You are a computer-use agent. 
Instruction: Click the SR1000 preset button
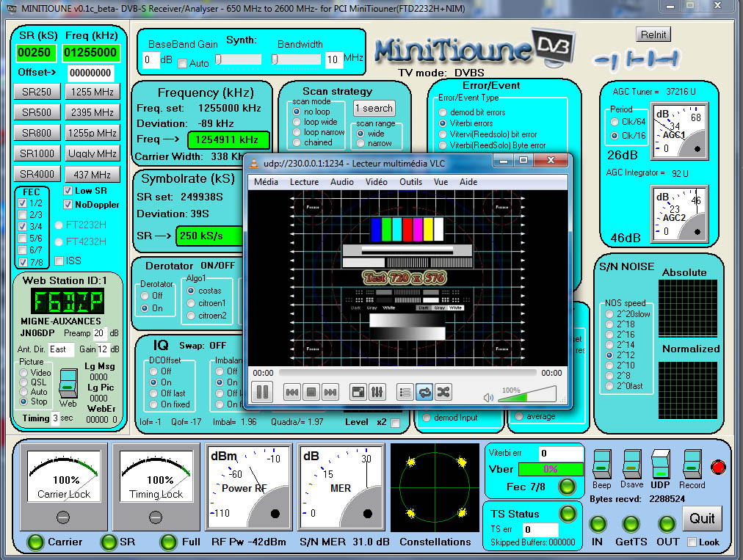(37, 153)
